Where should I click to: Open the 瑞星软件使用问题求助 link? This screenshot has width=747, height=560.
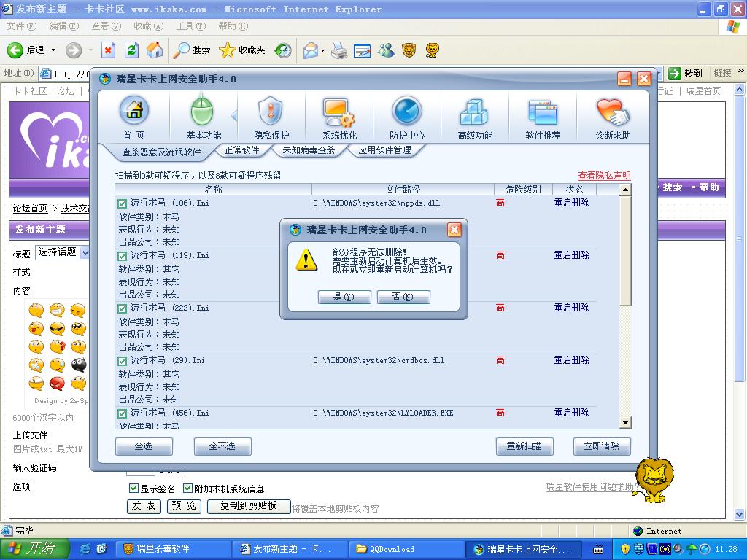pyautogui.click(x=589, y=486)
